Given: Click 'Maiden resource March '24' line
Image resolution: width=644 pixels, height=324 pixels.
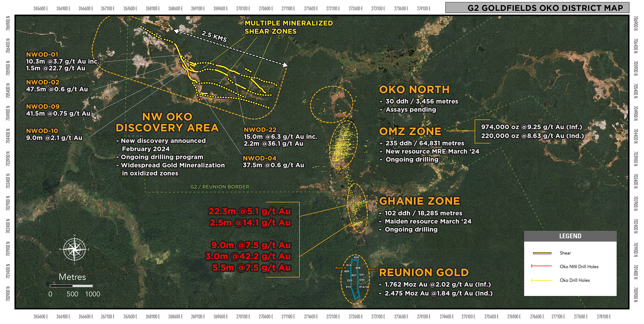Looking at the screenshot, I should [425, 222].
